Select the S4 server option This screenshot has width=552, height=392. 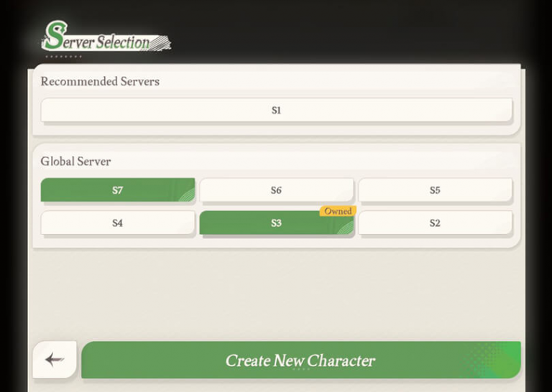(x=117, y=223)
